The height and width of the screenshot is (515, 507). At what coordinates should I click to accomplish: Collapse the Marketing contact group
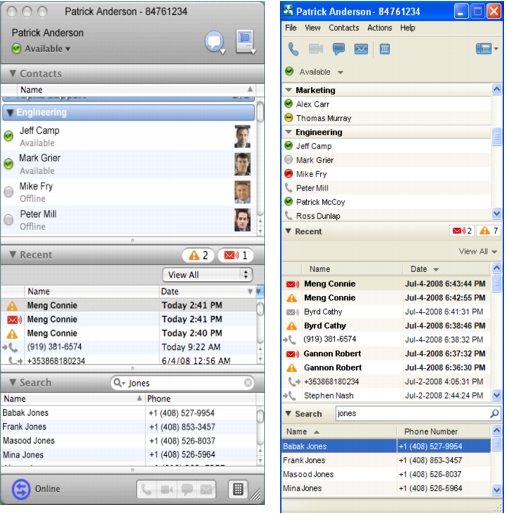(x=288, y=90)
